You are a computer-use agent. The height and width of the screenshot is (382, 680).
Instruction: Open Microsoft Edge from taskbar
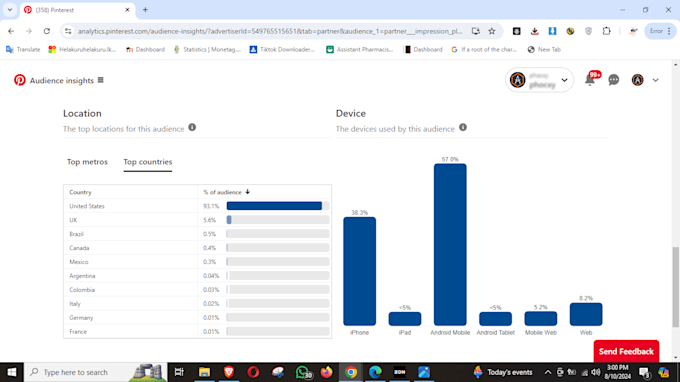pyautogui.click(x=375, y=372)
